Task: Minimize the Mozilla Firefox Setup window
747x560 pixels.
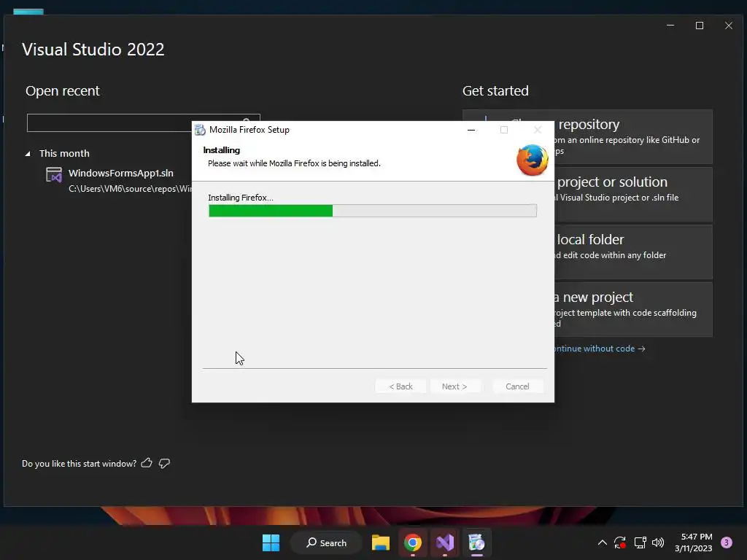Action: (471, 130)
